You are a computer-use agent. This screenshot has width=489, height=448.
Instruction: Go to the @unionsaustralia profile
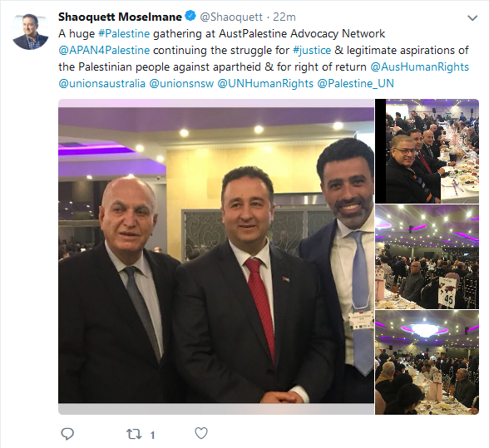click(x=102, y=84)
